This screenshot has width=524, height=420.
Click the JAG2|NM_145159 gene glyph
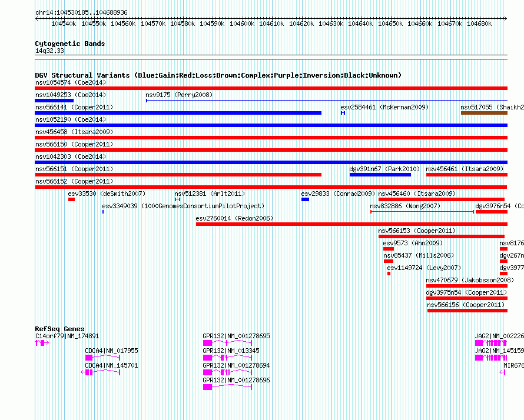[491, 358]
